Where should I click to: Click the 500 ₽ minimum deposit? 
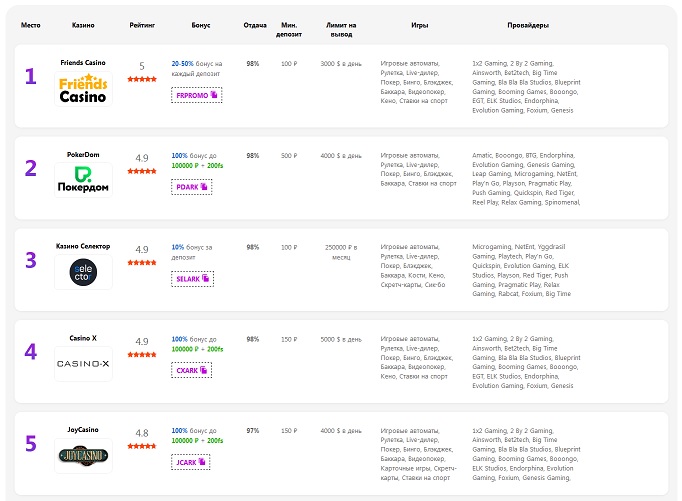click(x=289, y=156)
